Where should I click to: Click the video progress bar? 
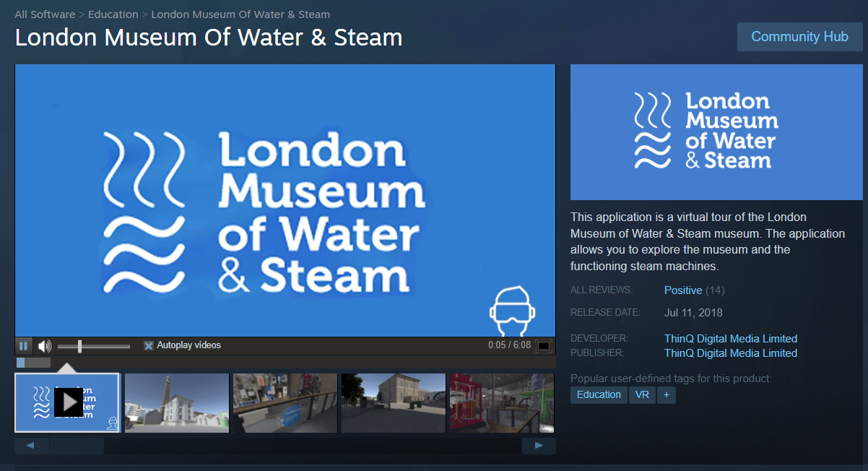coord(285,363)
